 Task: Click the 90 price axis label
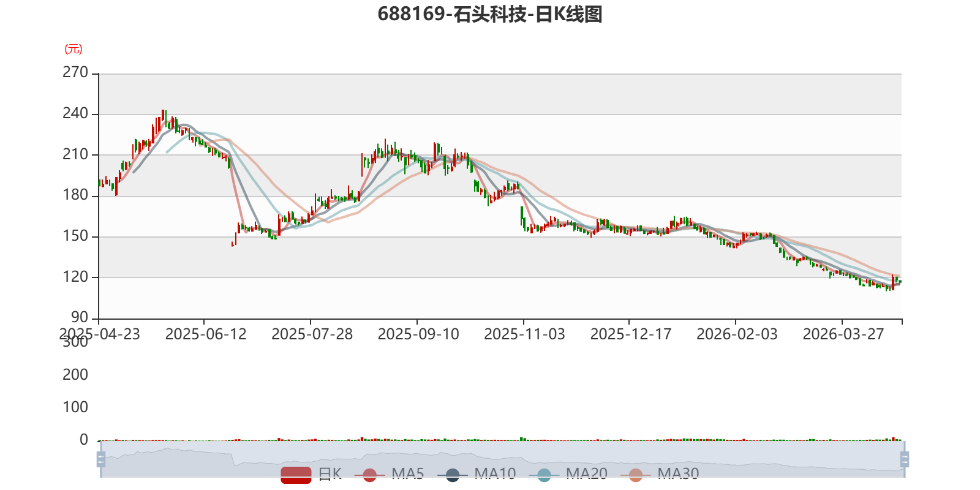click(80, 317)
